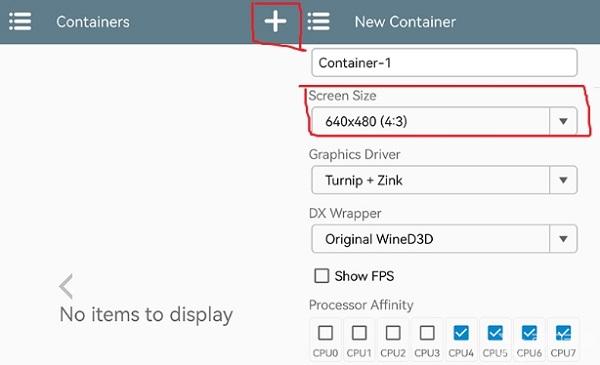Open the Graphics Driver dropdown arrow

pos(563,180)
